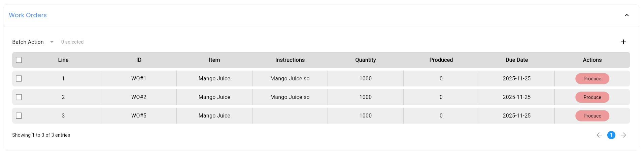644x155 pixels.
Task: Start production on WO#5
Action: 592,116
